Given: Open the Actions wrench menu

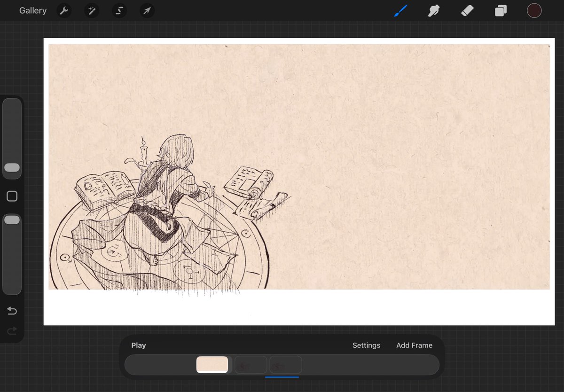Looking at the screenshot, I should [64, 10].
